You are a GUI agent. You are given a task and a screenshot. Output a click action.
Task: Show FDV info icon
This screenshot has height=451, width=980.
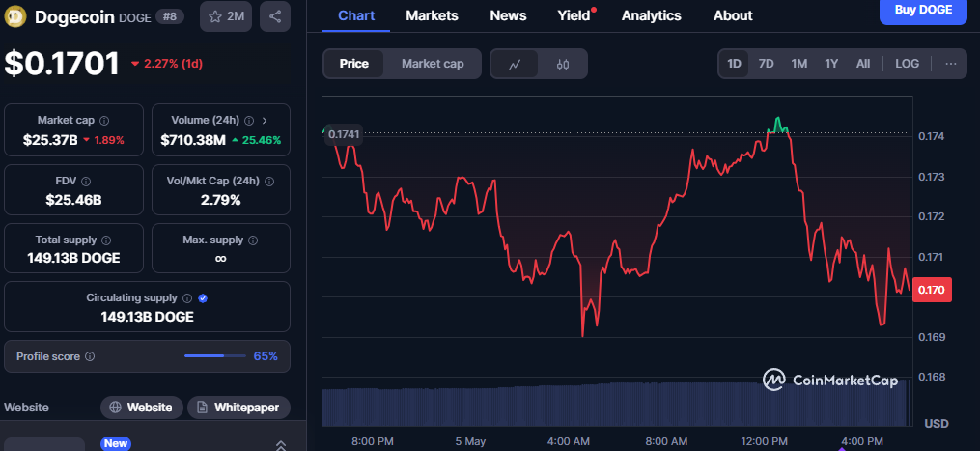pyautogui.click(x=86, y=182)
